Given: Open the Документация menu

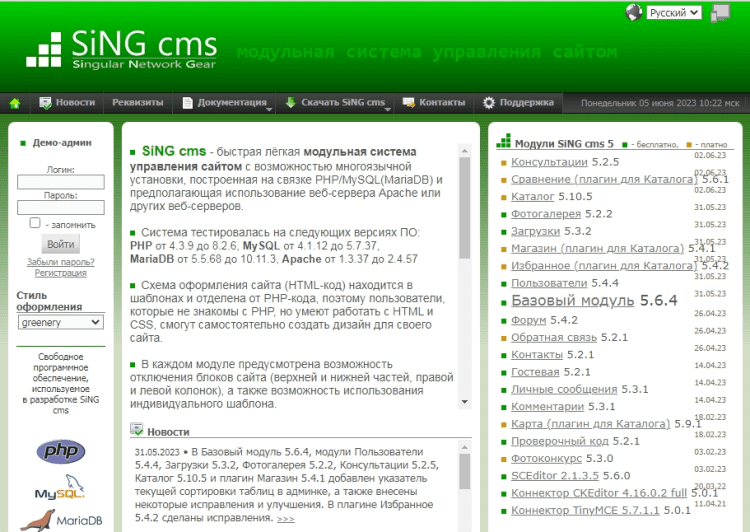Looking at the screenshot, I should click(232, 102).
